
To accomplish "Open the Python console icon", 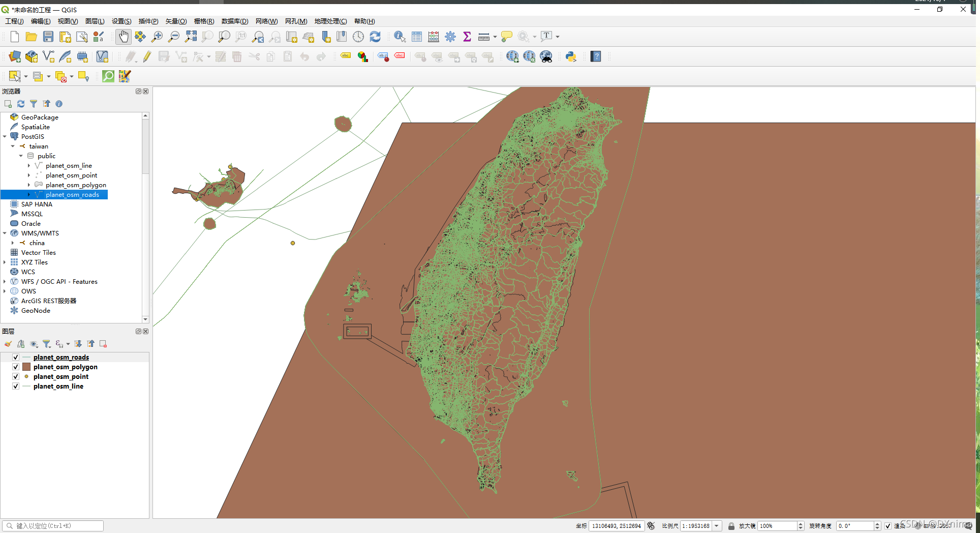I will pyautogui.click(x=571, y=56).
